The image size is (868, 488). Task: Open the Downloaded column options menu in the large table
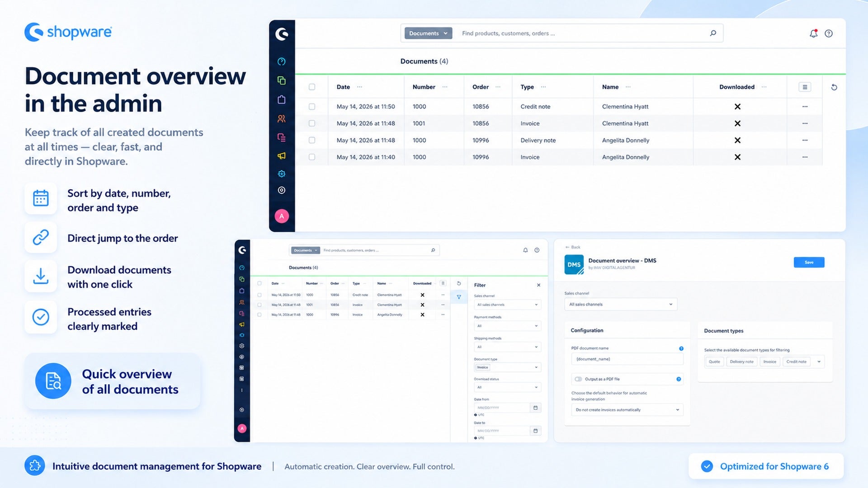pos(764,87)
